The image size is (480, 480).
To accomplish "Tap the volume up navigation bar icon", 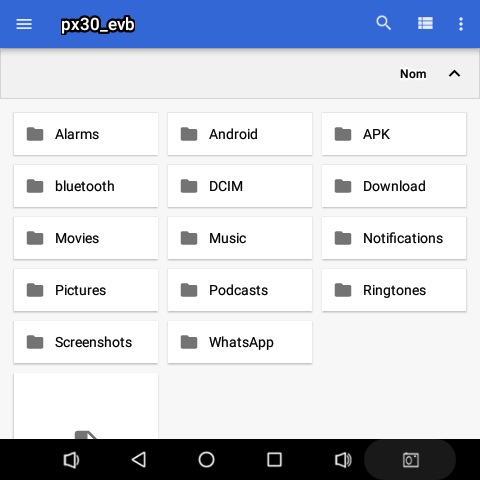I will [343, 460].
